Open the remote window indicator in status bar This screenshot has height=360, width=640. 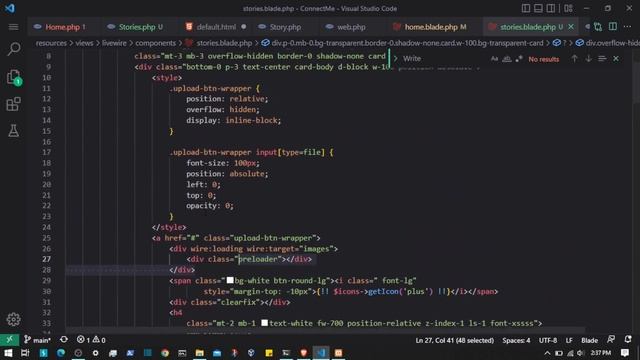click(x=9, y=340)
